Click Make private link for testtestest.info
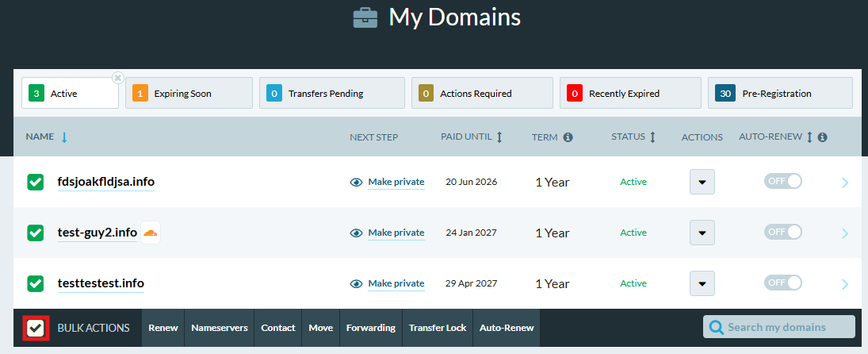The width and height of the screenshot is (868, 354). point(396,283)
